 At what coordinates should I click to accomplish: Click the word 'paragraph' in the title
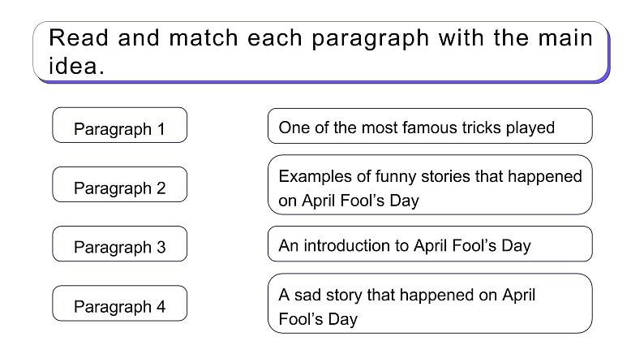click(x=370, y=39)
